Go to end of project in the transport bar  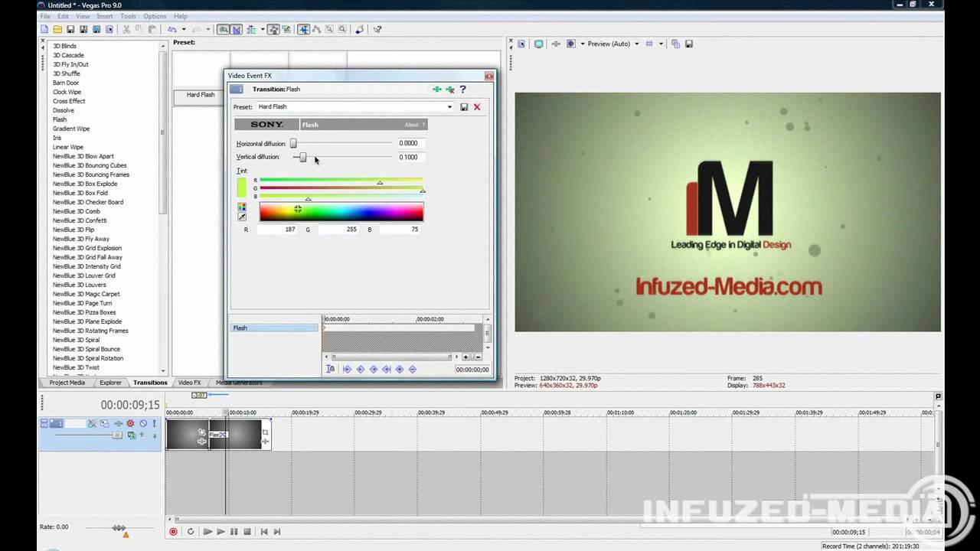click(x=277, y=531)
